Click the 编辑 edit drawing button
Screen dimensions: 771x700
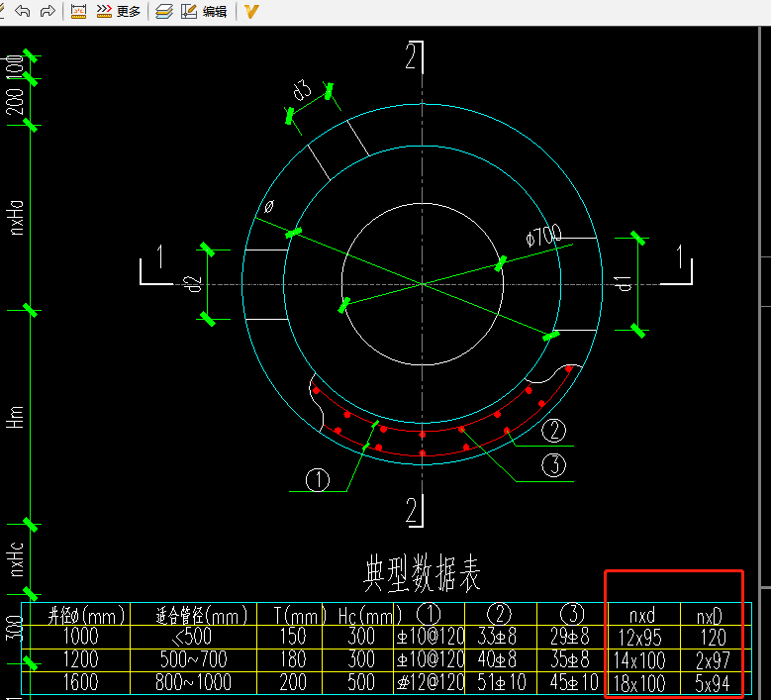pyautogui.click(x=204, y=11)
